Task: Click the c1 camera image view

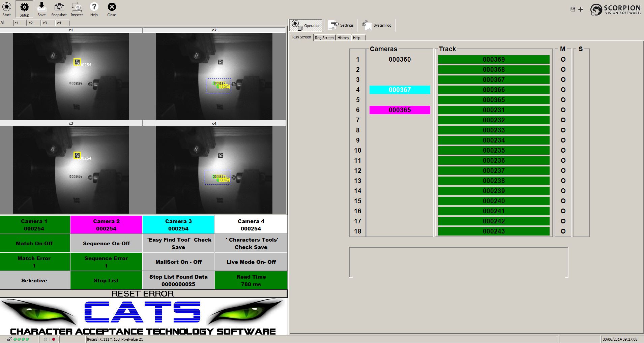Action: (x=71, y=76)
